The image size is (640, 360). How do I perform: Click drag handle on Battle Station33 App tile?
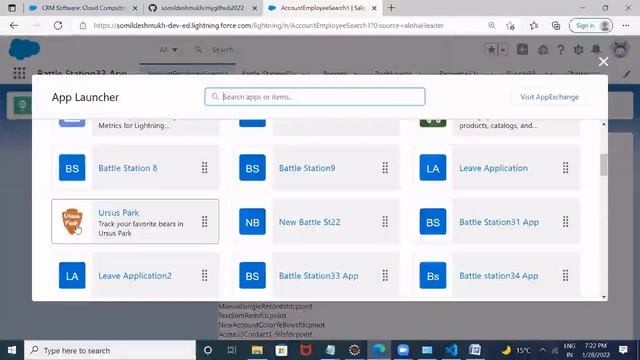pos(385,276)
